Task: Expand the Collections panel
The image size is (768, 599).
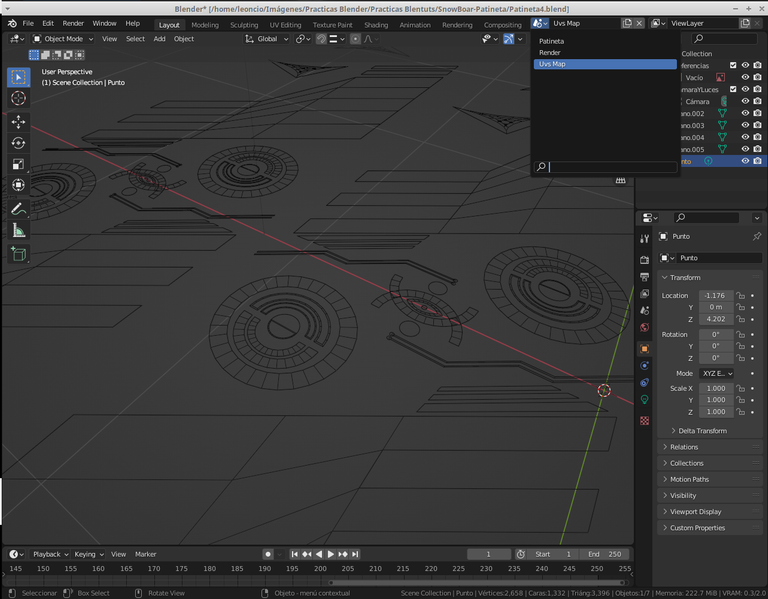Action: pyautogui.click(x=709, y=463)
